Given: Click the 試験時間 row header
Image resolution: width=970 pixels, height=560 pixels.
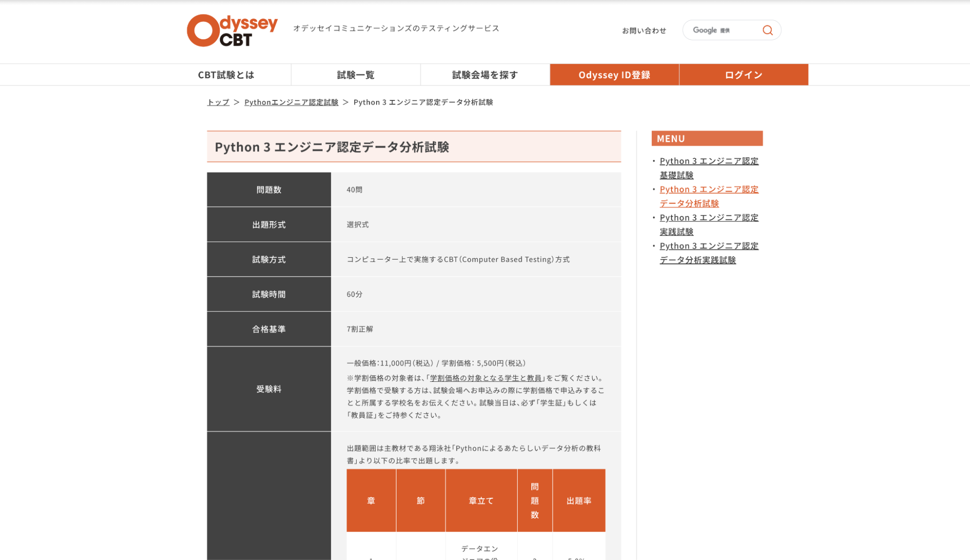Looking at the screenshot, I should (269, 295).
